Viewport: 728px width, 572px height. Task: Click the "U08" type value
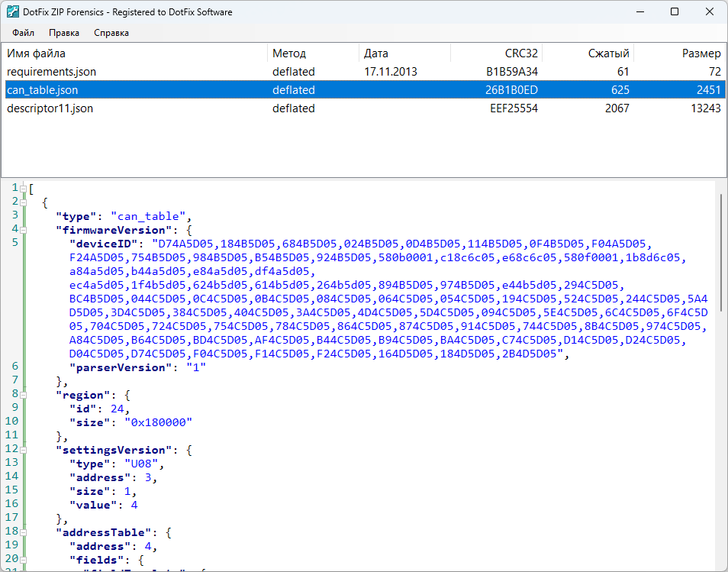(141, 464)
